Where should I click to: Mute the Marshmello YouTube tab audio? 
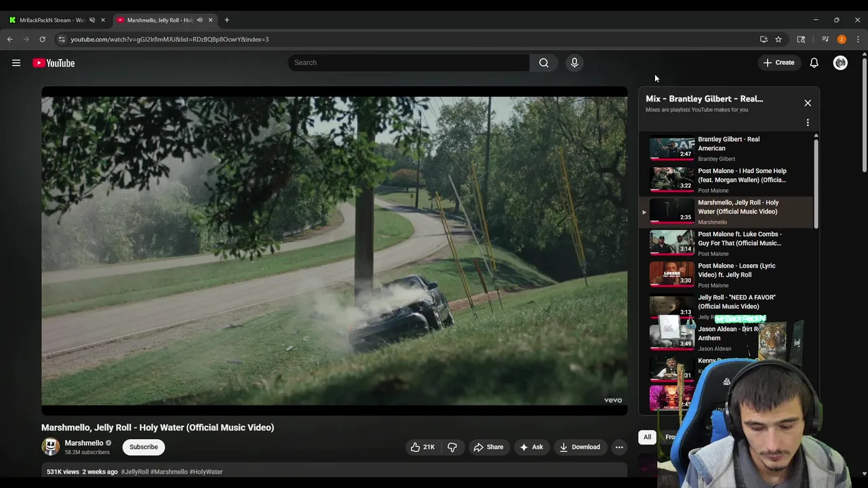[x=199, y=20]
